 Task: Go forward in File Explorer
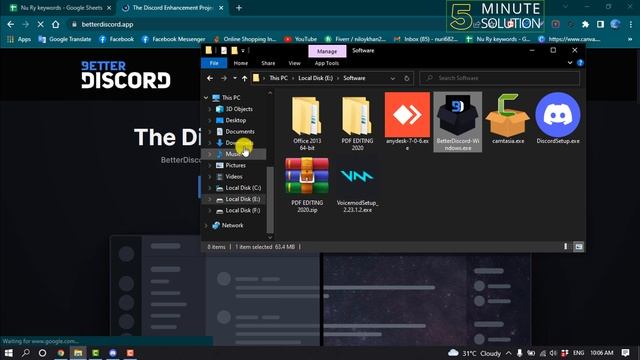tap(223, 78)
